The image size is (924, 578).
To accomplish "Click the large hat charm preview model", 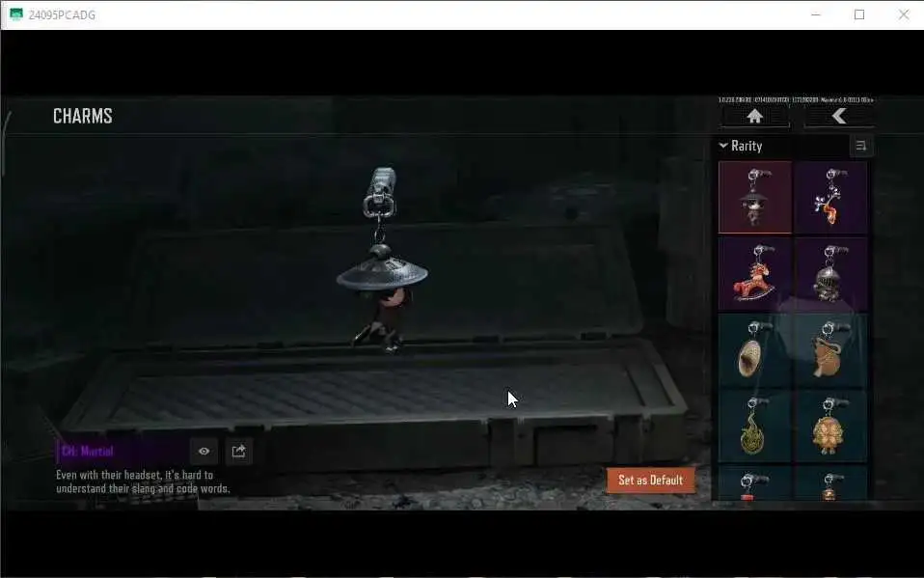I will click(x=382, y=260).
